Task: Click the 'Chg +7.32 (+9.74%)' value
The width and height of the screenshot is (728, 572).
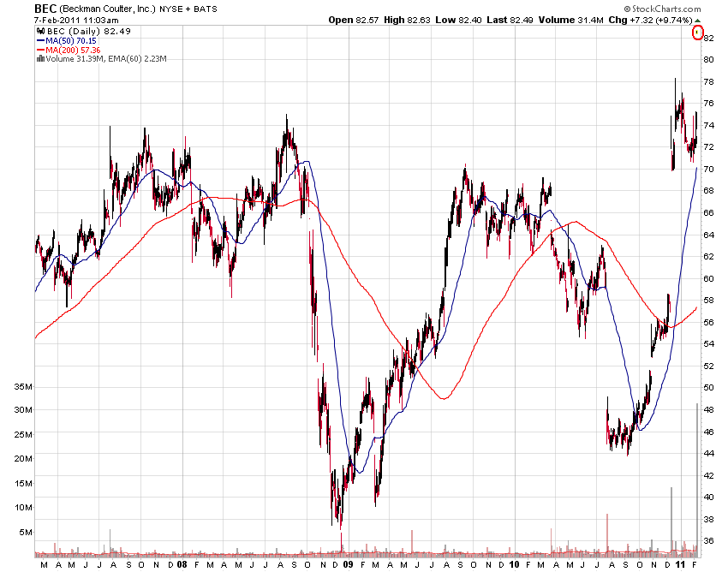Action: click(x=650, y=20)
